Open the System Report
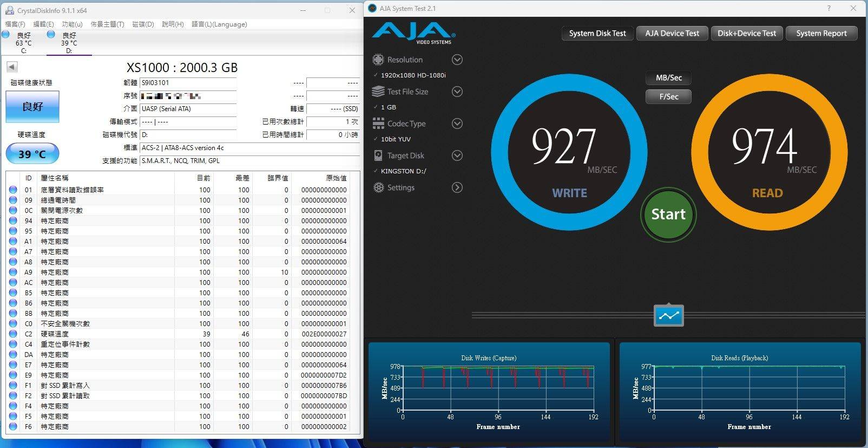Viewport: 868px width, 448px height. [x=821, y=33]
